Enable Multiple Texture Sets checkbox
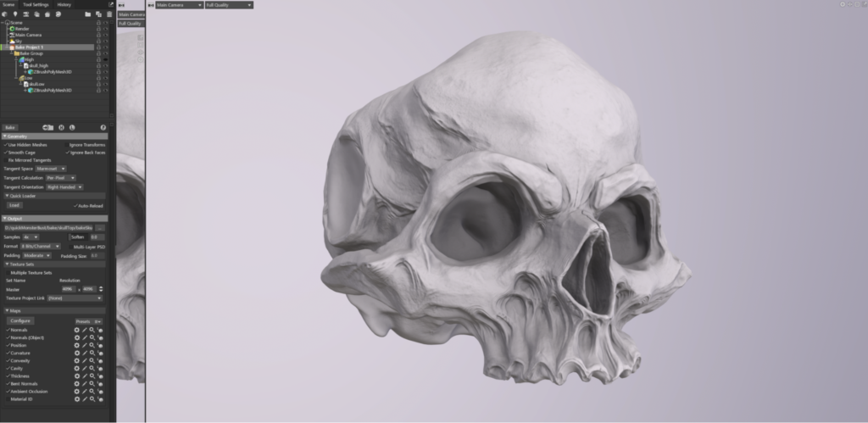 click(x=8, y=273)
